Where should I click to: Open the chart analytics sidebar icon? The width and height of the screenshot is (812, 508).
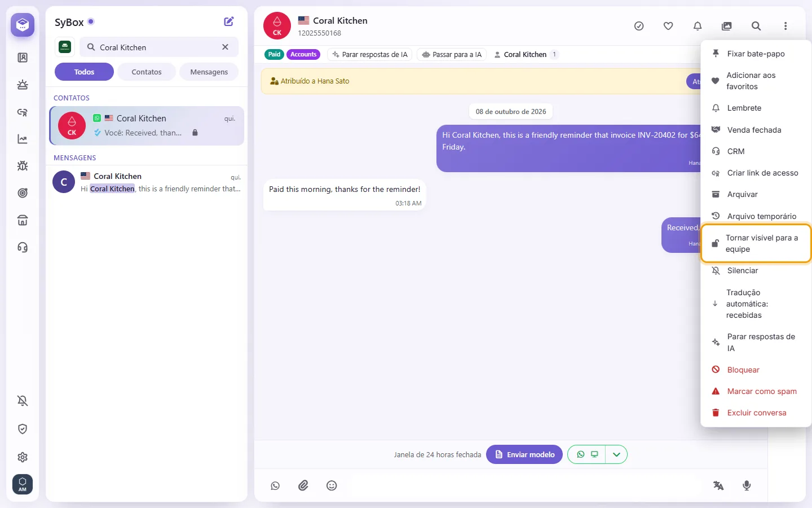(x=23, y=139)
